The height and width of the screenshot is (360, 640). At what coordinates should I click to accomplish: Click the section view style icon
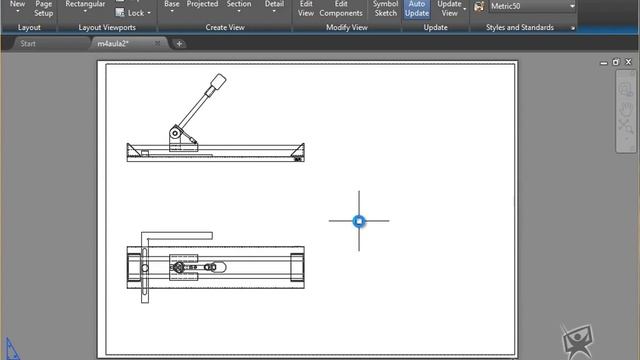480,6
